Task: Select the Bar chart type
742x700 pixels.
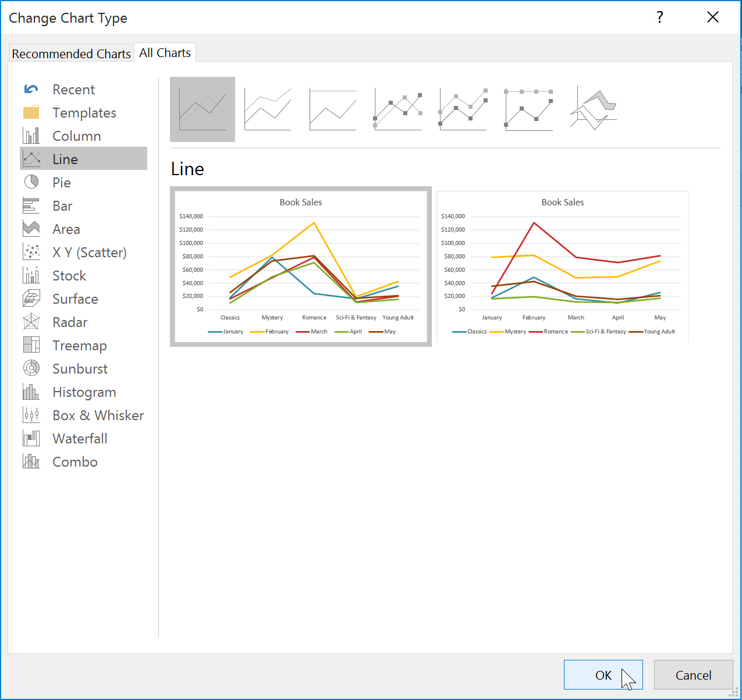Action: (62, 205)
